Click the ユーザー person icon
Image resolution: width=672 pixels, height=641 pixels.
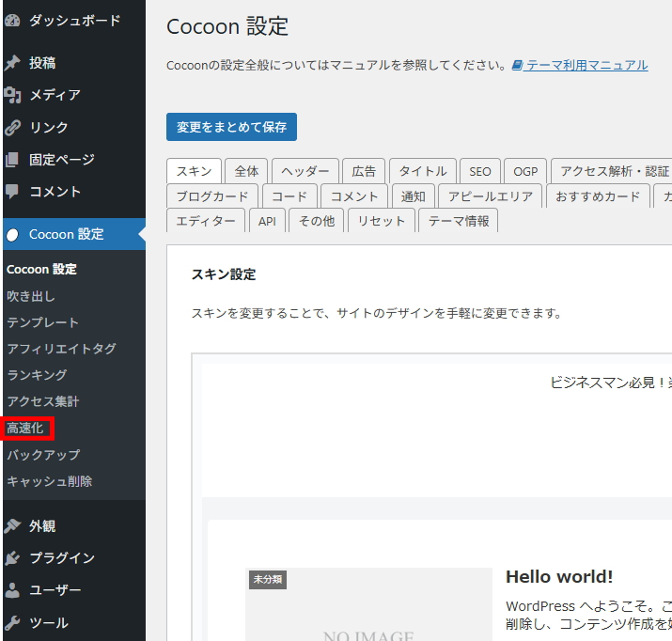(12, 590)
